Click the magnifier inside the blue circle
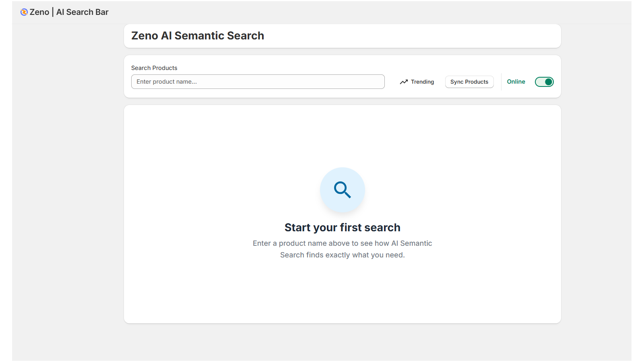This screenshot has width=644, height=362. [342, 189]
